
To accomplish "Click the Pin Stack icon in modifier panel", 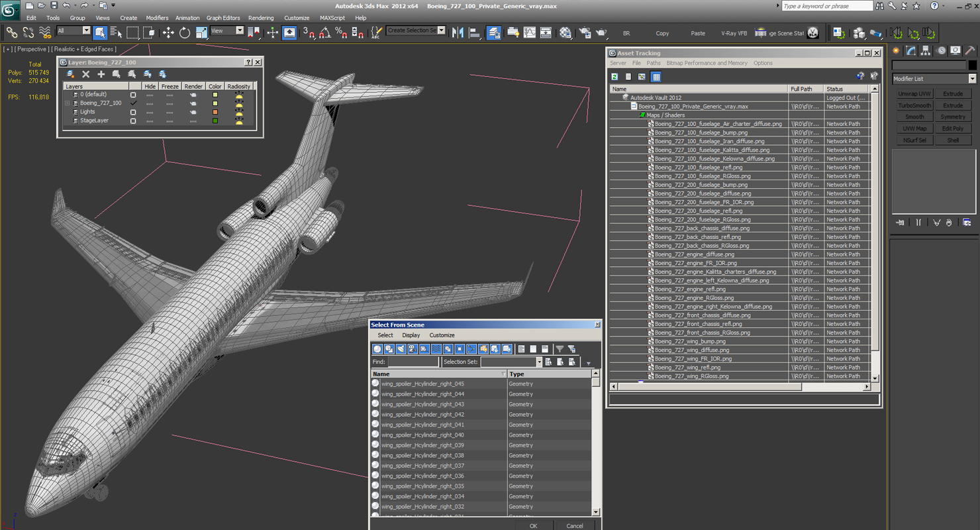I will point(900,223).
